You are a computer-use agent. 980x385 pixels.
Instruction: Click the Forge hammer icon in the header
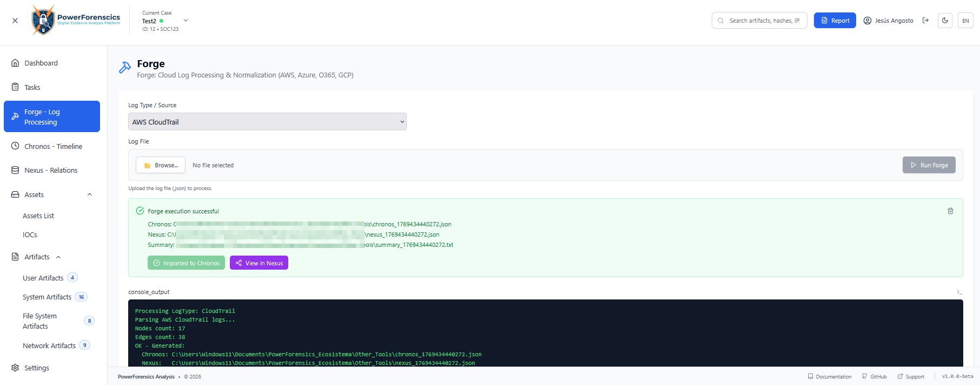coord(125,68)
